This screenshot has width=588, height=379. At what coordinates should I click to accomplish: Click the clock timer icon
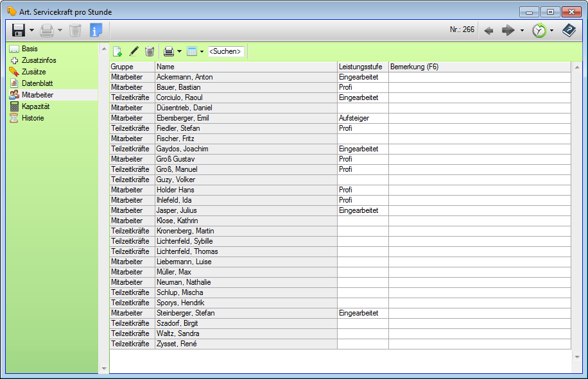coord(539,30)
